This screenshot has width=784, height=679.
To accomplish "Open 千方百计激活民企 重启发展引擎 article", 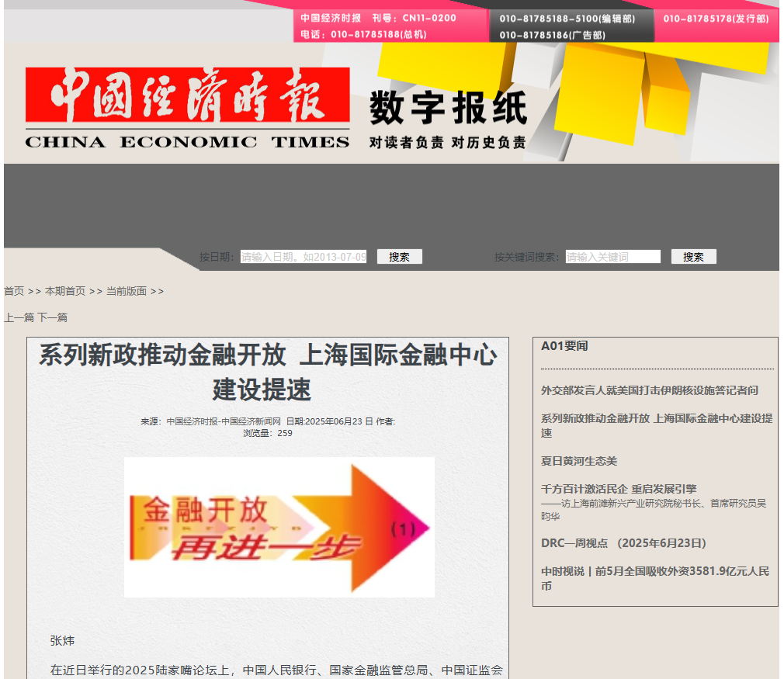I will click(x=619, y=489).
